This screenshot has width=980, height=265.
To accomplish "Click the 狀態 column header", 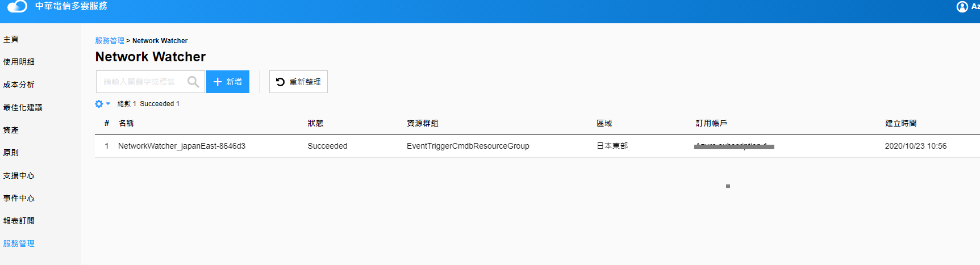I will pos(315,123).
